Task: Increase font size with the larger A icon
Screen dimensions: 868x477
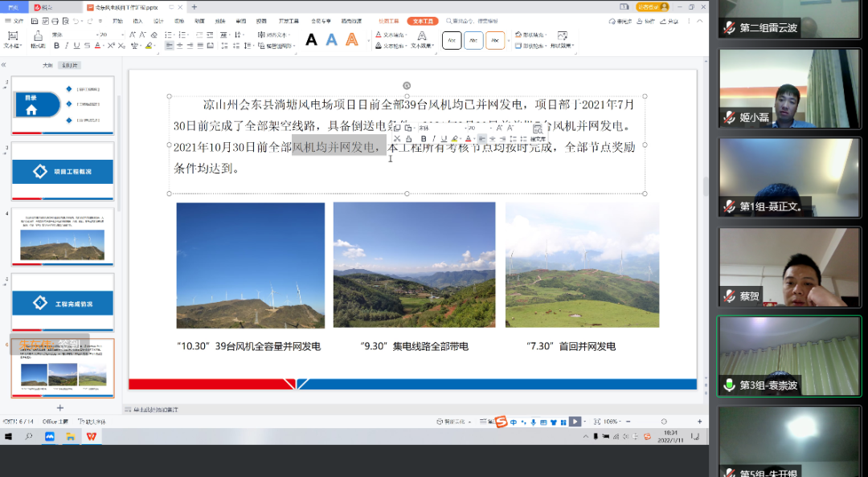Action: (133, 35)
